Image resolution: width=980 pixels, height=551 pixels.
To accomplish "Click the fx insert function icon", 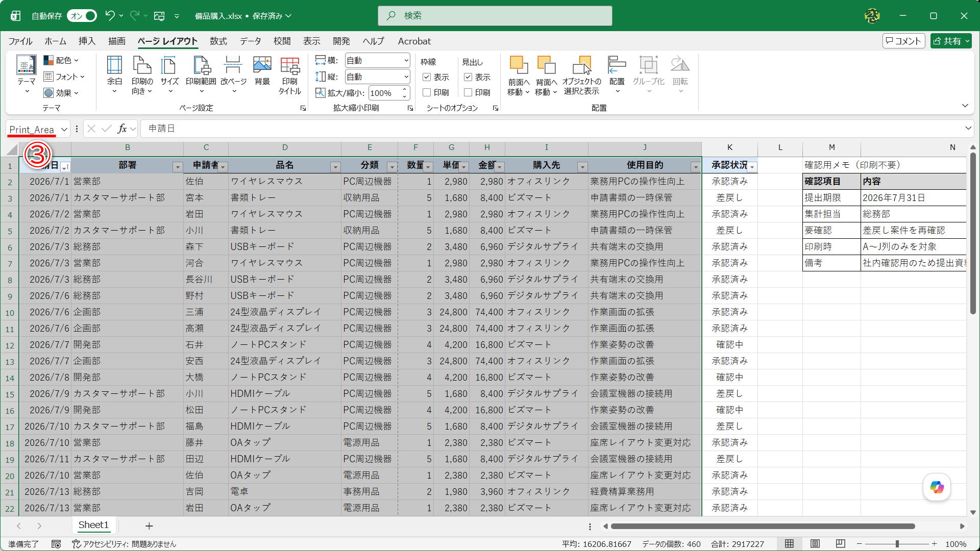I will pos(122,129).
